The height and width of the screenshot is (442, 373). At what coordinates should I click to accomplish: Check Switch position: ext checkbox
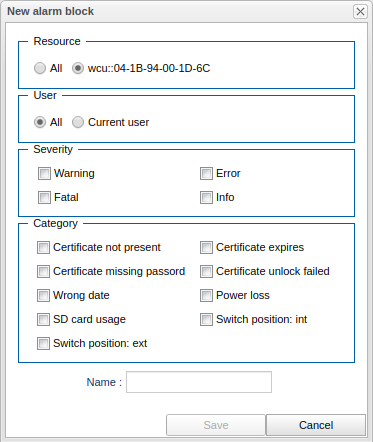click(x=43, y=344)
